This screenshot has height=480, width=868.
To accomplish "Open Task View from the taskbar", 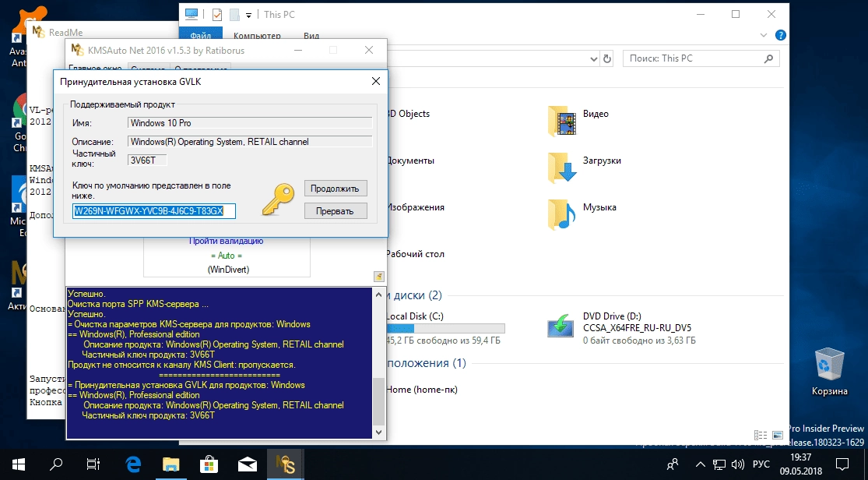I will coord(93,464).
